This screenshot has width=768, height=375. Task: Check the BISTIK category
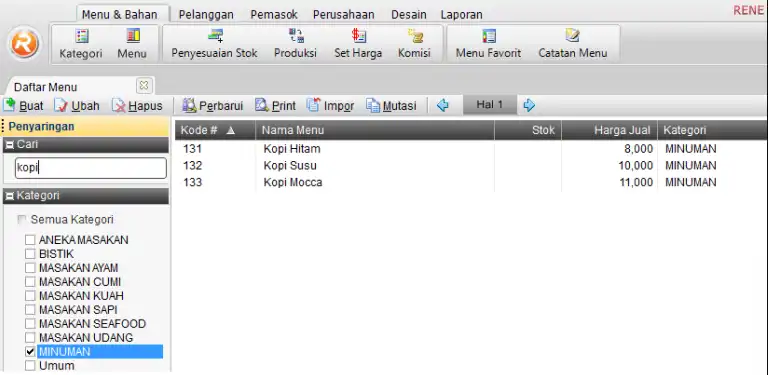(x=30, y=254)
